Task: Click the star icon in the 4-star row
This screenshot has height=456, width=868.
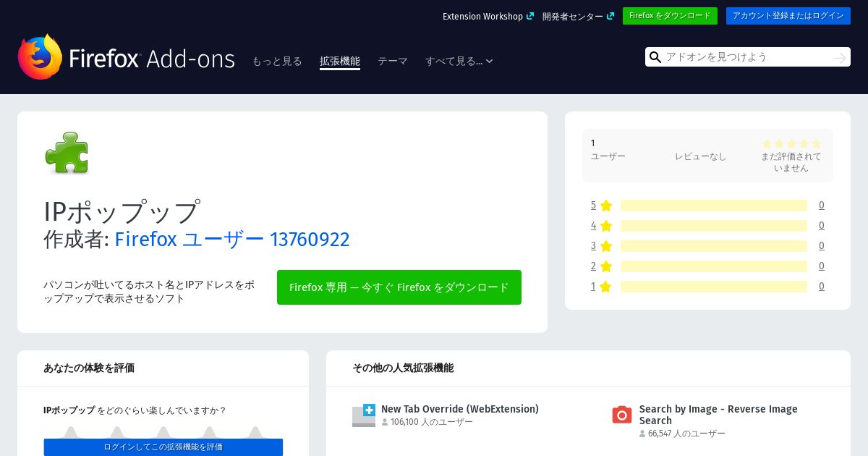Action: click(606, 226)
